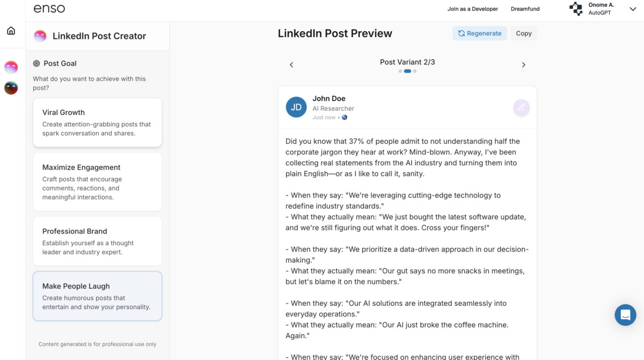The image size is (644, 360).
Task: Select the dark gradient app icon below it
Action: pyautogui.click(x=11, y=87)
